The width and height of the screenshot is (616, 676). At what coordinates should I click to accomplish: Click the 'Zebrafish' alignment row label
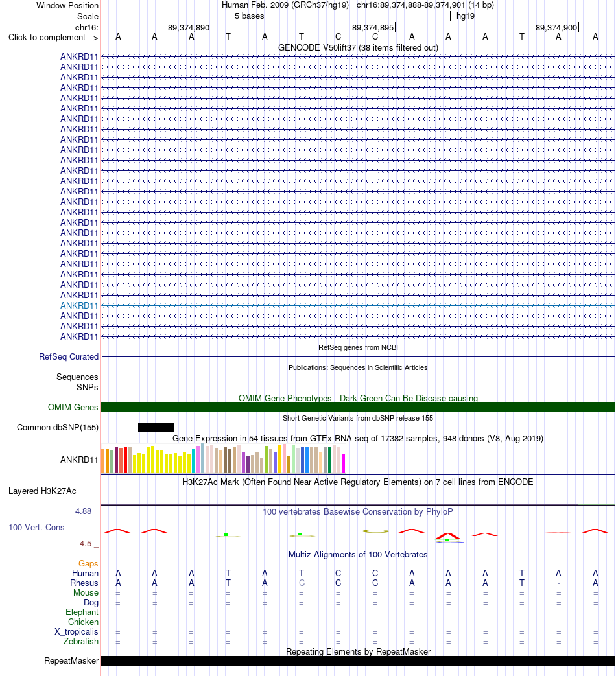(81, 642)
